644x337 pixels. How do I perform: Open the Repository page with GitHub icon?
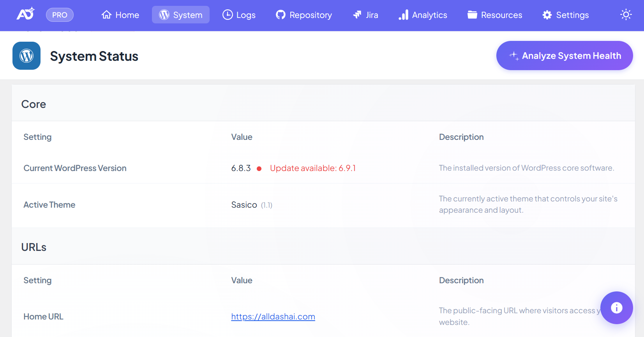[x=304, y=15]
